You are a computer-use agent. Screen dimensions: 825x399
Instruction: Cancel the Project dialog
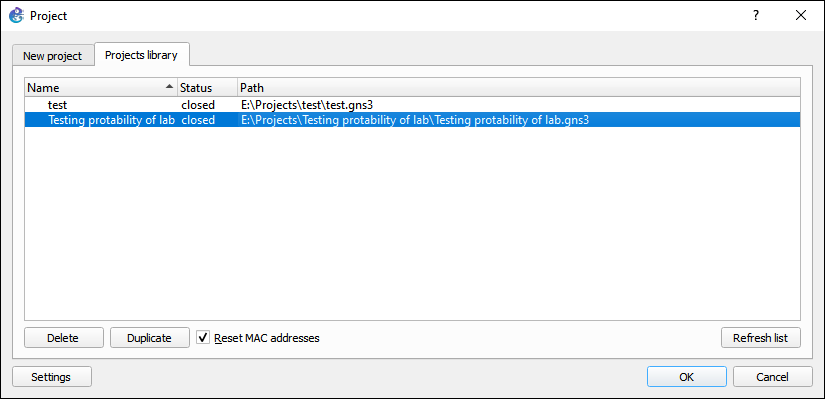click(x=772, y=377)
